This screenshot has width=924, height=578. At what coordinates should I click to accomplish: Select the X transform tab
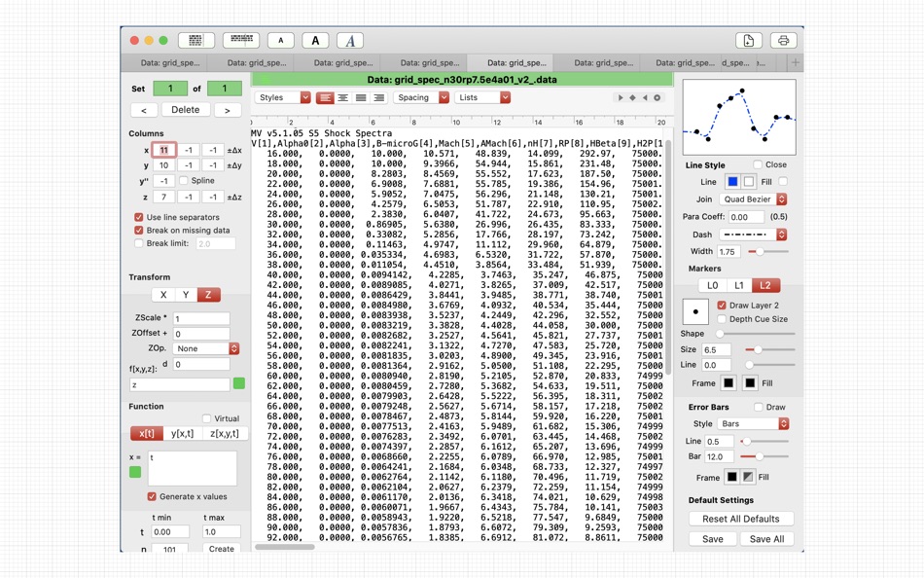pos(163,295)
